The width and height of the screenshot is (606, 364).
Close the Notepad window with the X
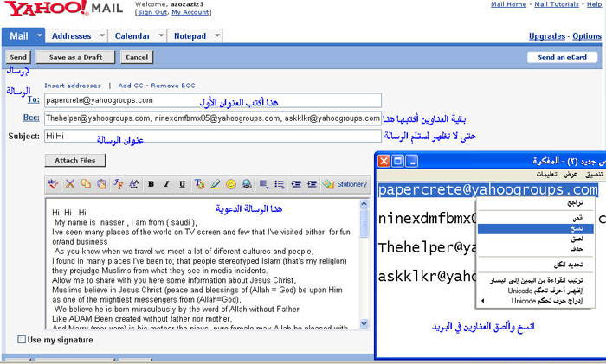(384, 161)
